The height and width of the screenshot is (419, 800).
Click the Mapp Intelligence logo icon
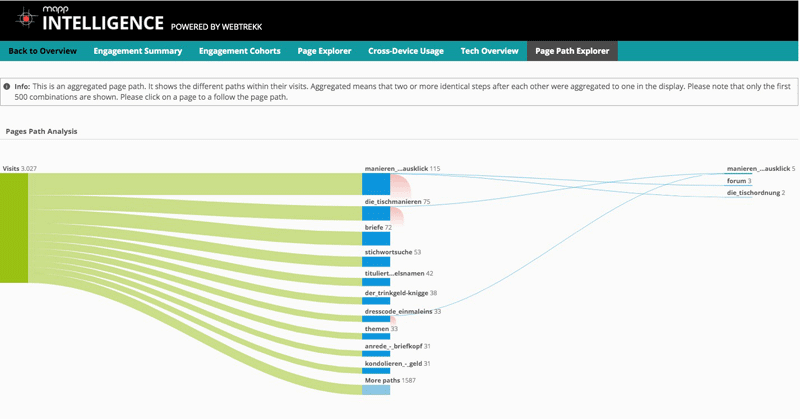coord(26,18)
